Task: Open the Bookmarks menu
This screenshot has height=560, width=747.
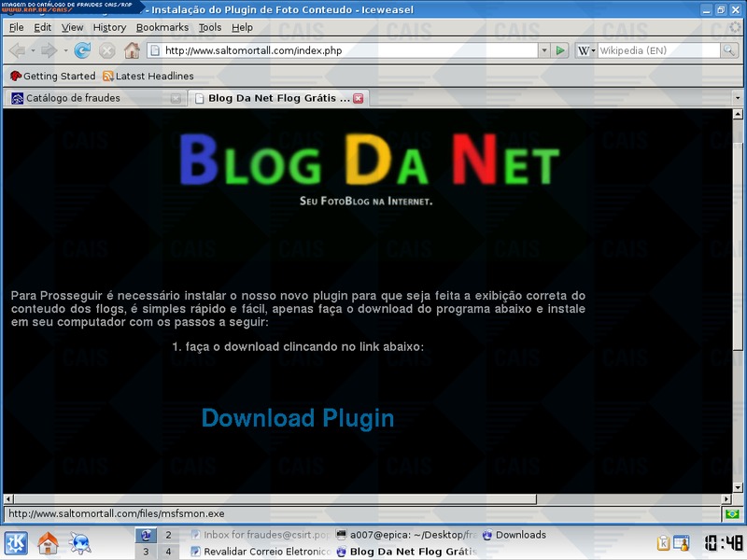Action: tap(162, 28)
